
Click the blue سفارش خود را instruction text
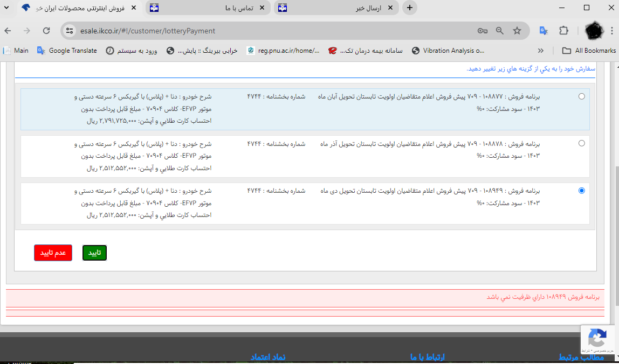pos(531,68)
